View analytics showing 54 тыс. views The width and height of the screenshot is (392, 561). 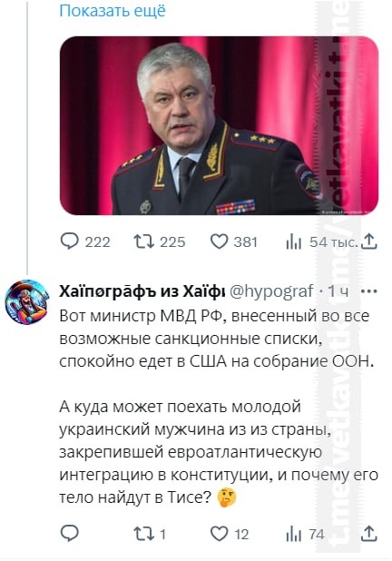pos(321,242)
